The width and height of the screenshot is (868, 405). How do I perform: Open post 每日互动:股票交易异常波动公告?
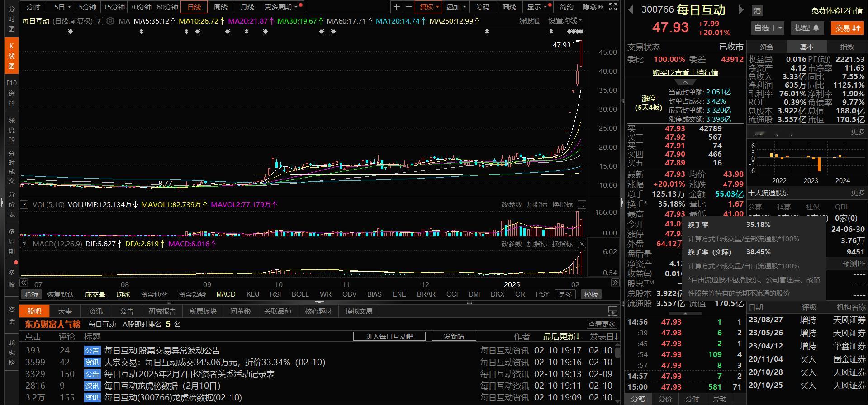162,350
